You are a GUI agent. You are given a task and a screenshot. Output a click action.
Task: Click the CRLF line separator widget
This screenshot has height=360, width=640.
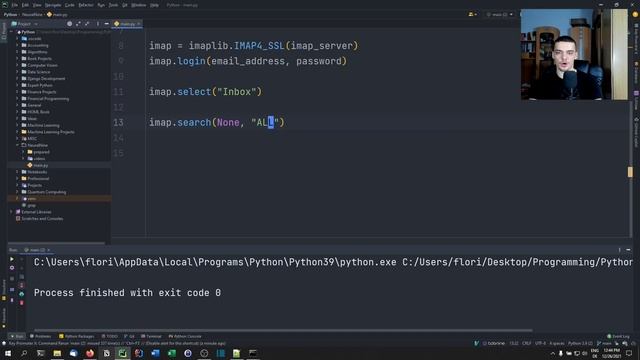(x=527, y=343)
